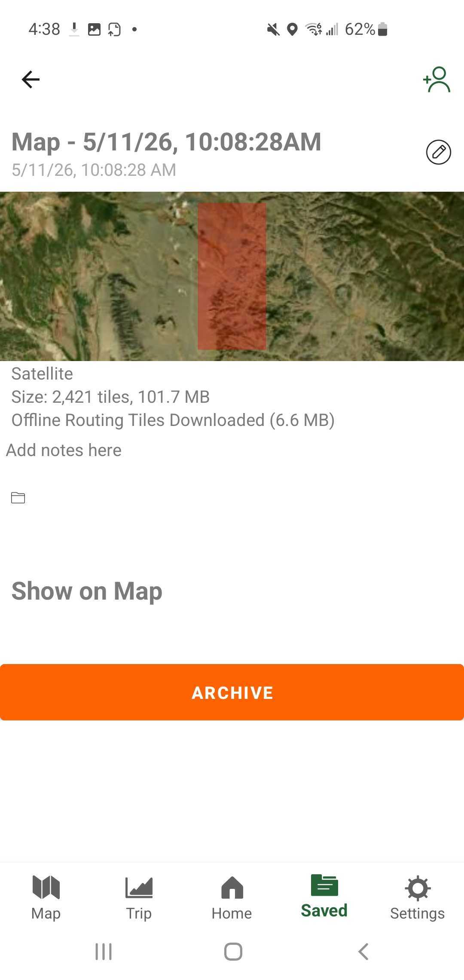Tap the satellite map preview thumbnail
Viewport: 464px width, 980px height.
click(232, 276)
